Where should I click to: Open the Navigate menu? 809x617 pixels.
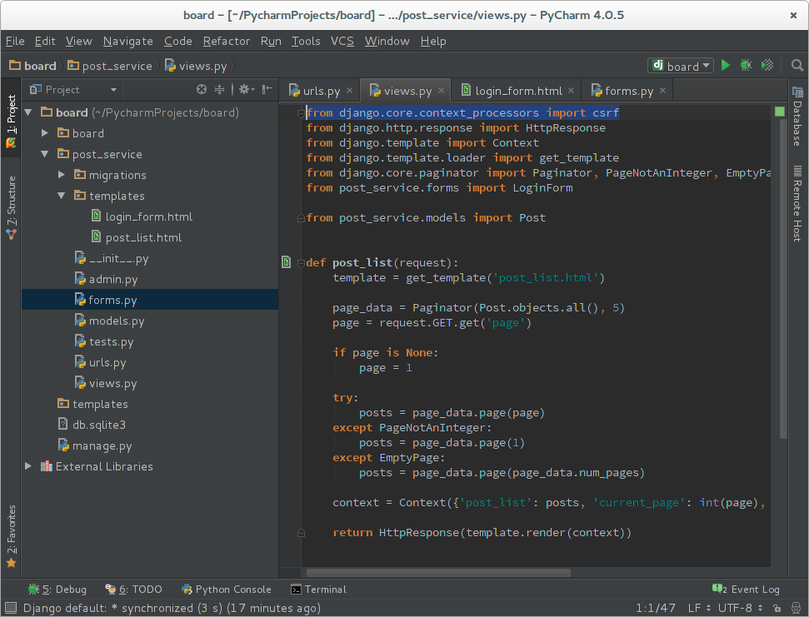[x=128, y=41]
